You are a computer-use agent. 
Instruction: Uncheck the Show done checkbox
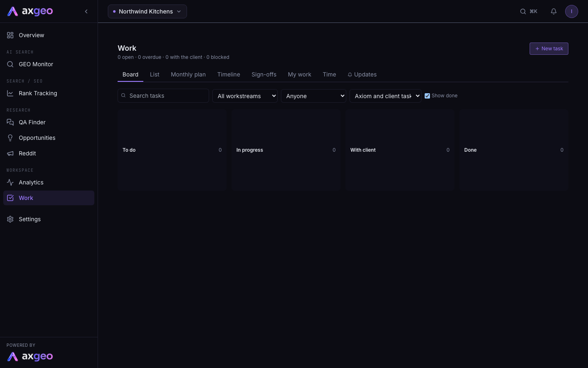427,96
